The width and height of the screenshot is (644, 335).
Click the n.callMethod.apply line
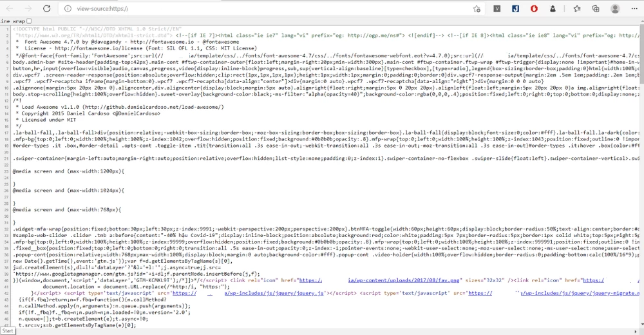click(x=105, y=306)
